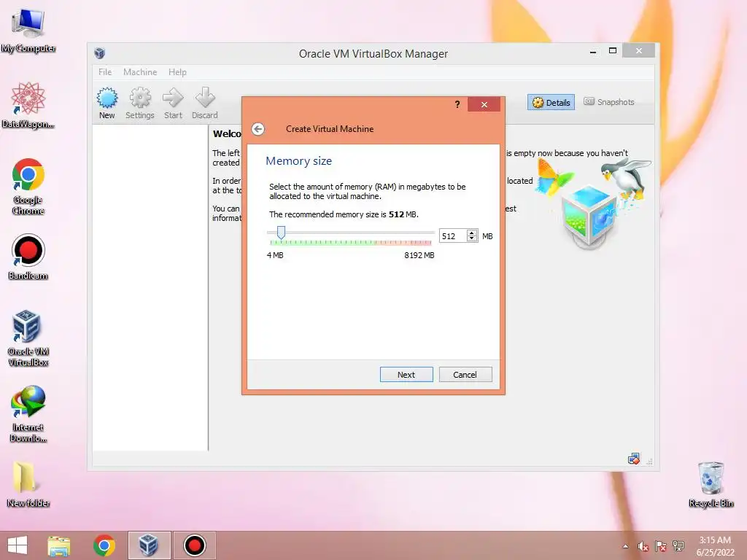Select the New folder desktop icon
This screenshot has height=560, width=747.
pyautogui.click(x=28, y=484)
